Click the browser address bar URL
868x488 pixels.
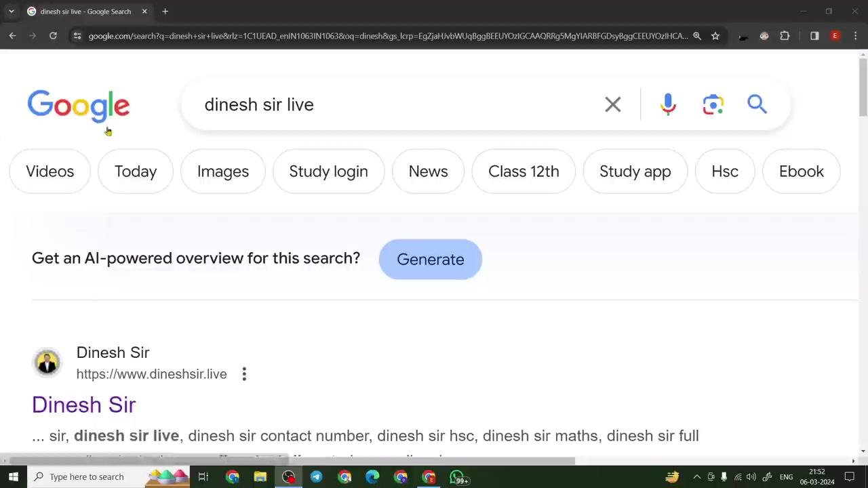(388, 36)
